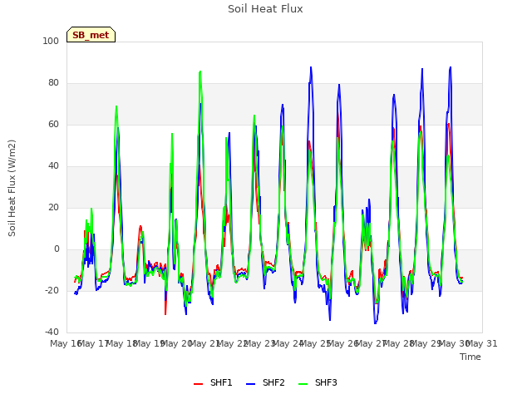The height and width of the screenshot is (399, 532).
Task: Click the blue SHF2 legend color marker
Action: pos(250,384)
